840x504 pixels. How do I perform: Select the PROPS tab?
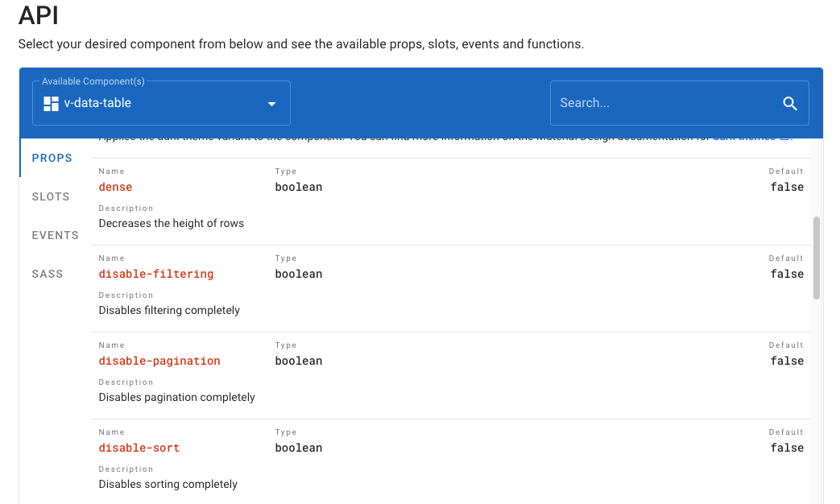pyautogui.click(x=52, y=158)
